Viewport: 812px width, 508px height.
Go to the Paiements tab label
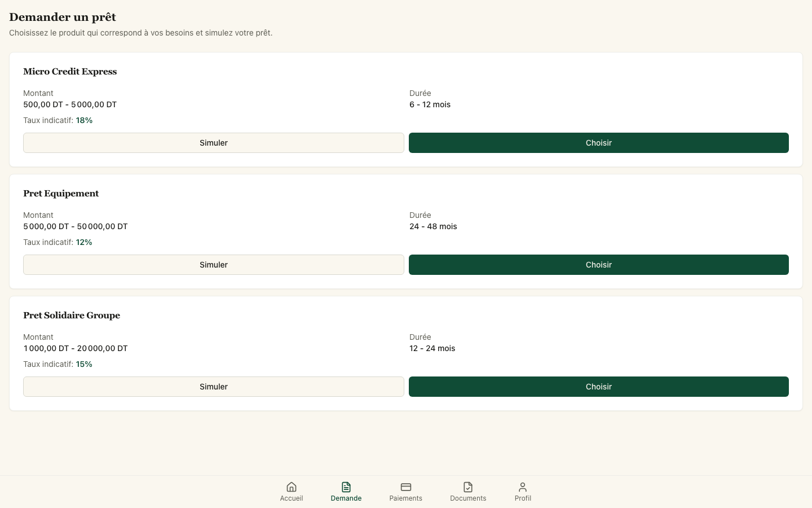406,498
